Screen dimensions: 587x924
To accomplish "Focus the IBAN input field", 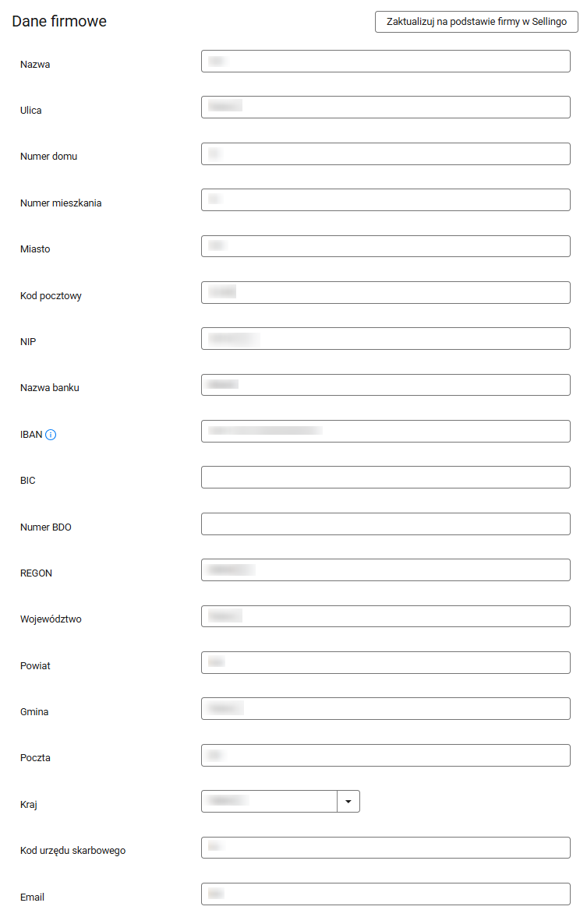I will point(385,432).
